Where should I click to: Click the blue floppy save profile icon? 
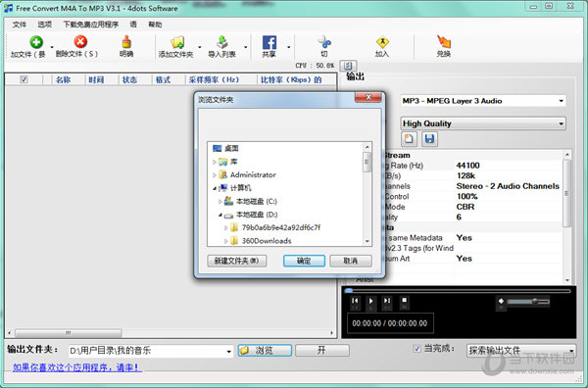pyautogui.click(x=429, y=139)
